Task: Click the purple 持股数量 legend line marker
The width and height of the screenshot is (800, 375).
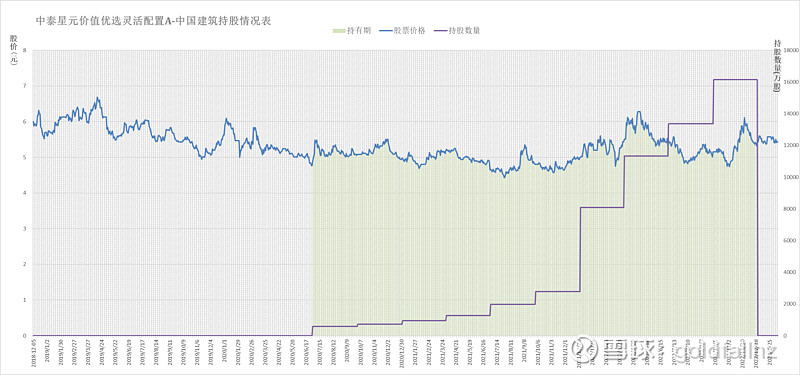Action: (x=440, y=31)
